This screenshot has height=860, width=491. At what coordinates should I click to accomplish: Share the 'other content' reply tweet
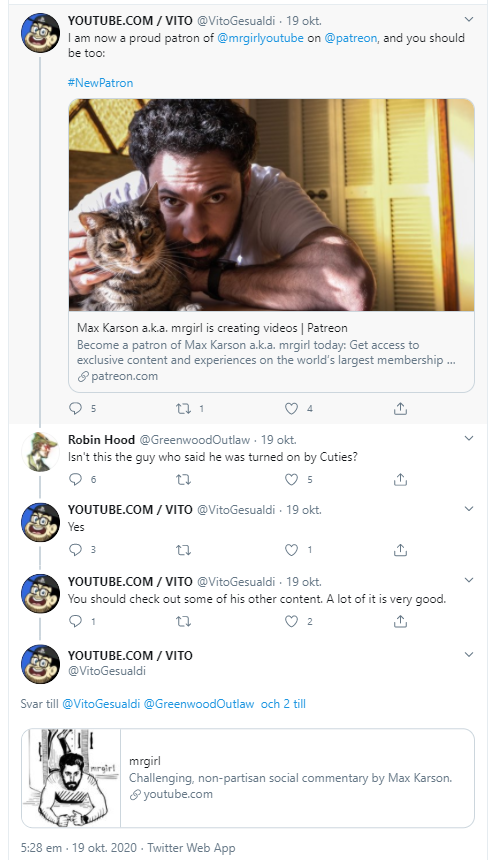pyautogui.click(x=400, y=621)
